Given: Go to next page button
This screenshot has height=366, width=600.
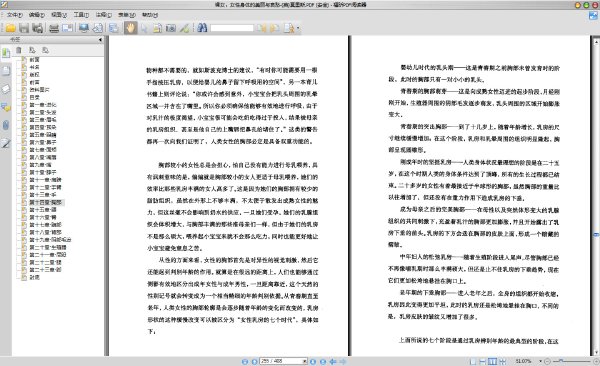Looking at the screenshot, I should pyautogui.click(x=313, y=361).
